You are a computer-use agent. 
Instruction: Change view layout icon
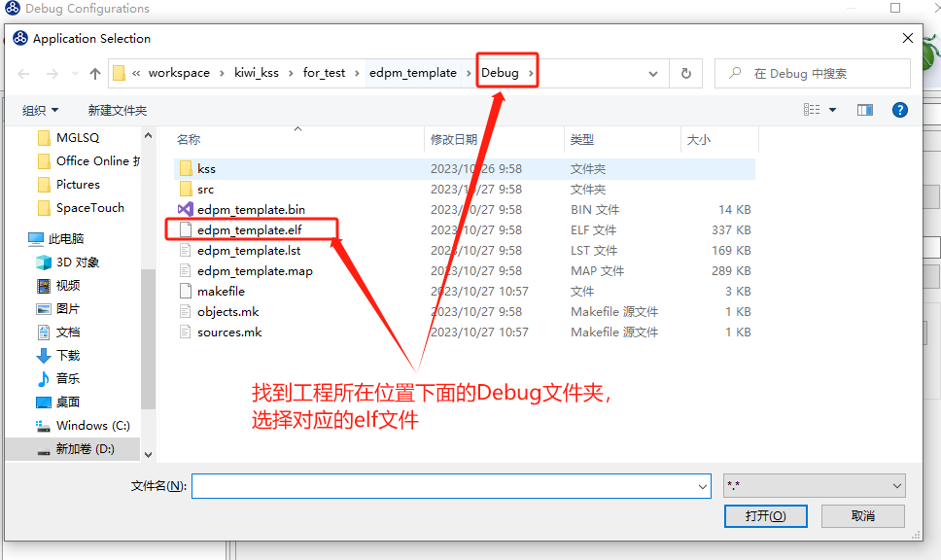click(x=812, y=109)
